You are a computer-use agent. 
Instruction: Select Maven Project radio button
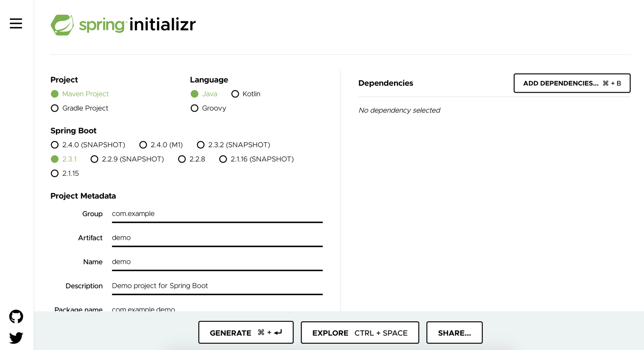(80, 94)
